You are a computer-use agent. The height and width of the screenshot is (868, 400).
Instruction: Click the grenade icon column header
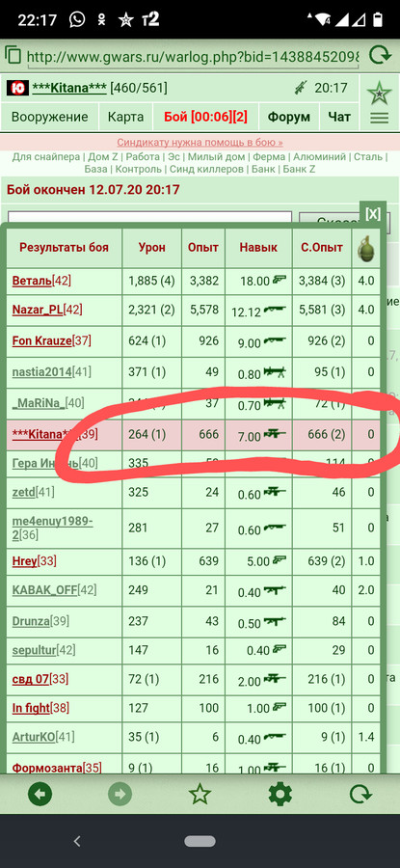click(x=365, y=248)
